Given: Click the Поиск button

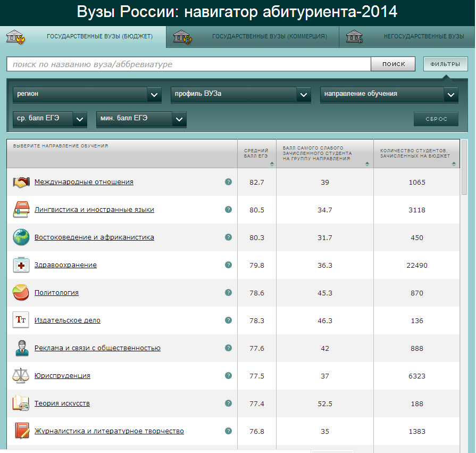Looking at the screenshot, I should 394,64.
